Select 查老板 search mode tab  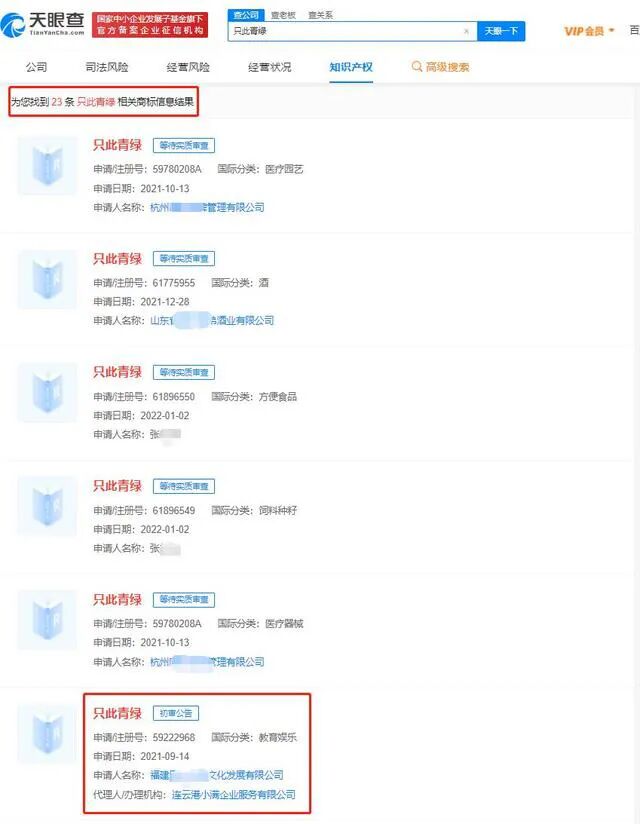[283, 15]
